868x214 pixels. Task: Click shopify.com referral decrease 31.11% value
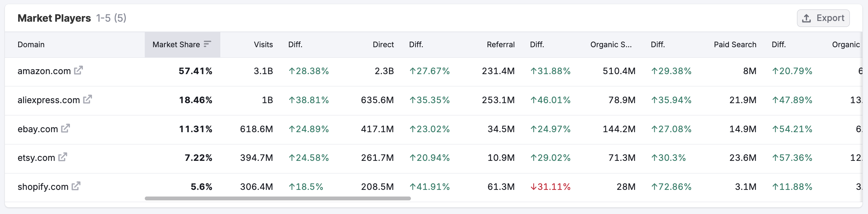click(550, 187)
